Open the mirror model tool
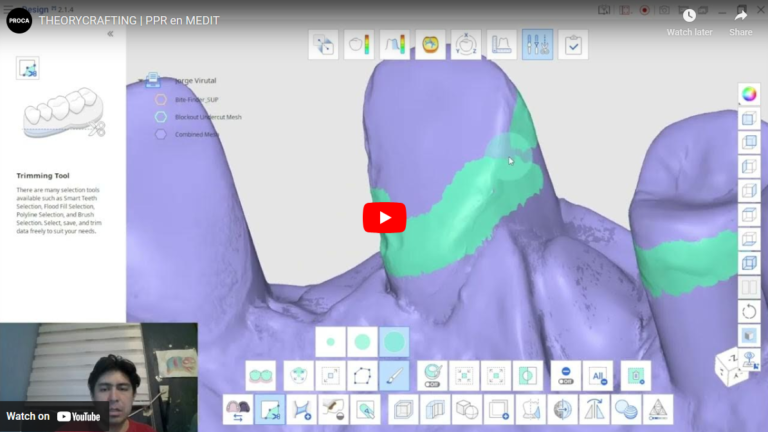The height and width of the screenshot is (432, 768). click(x=530, y=409)
